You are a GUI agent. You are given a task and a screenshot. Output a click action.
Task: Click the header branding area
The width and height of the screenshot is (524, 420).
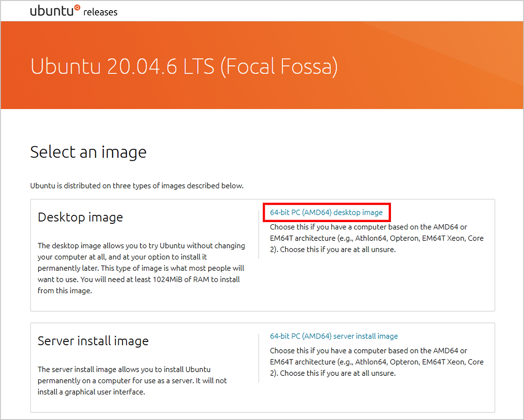74,11
